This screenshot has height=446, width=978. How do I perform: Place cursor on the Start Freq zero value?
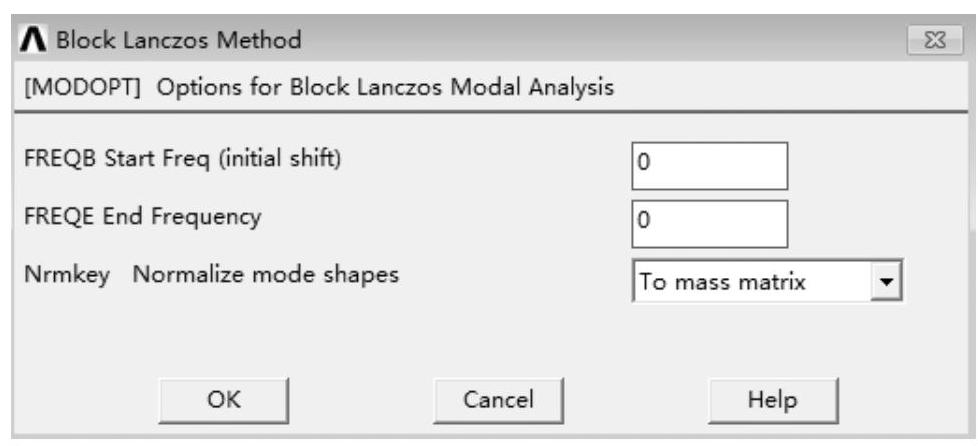pos(645,167)
